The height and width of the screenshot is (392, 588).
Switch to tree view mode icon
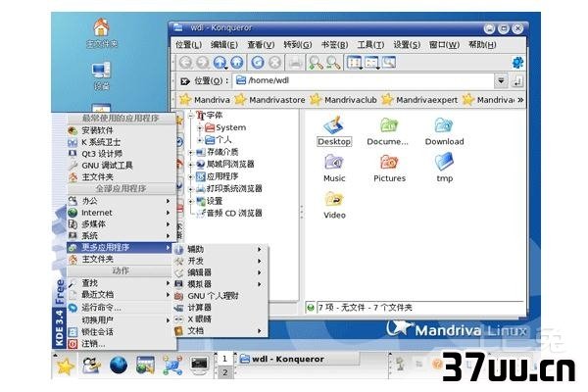[372, 63]
